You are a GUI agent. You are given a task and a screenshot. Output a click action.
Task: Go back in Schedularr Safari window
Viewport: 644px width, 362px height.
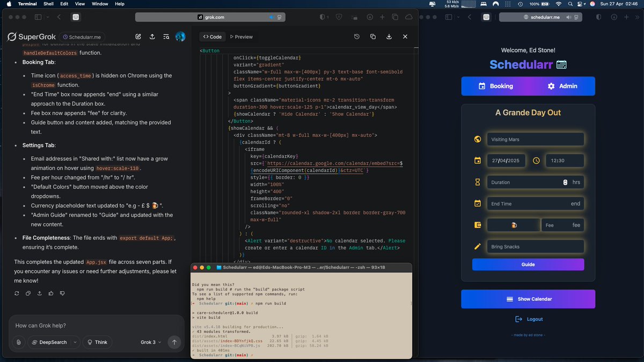[x=469, y=17]
